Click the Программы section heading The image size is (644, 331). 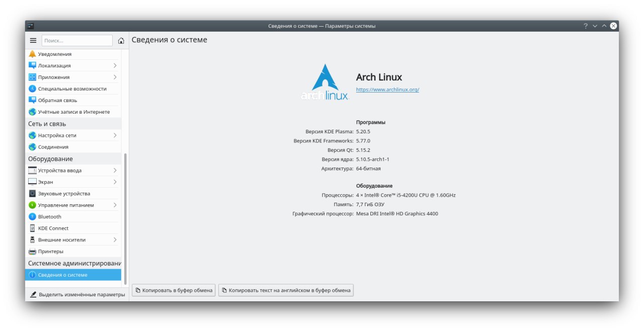[371, 122]
